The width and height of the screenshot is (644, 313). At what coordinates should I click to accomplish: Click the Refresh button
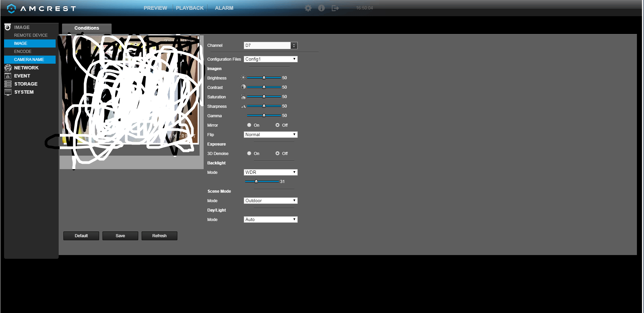(159, 236)
